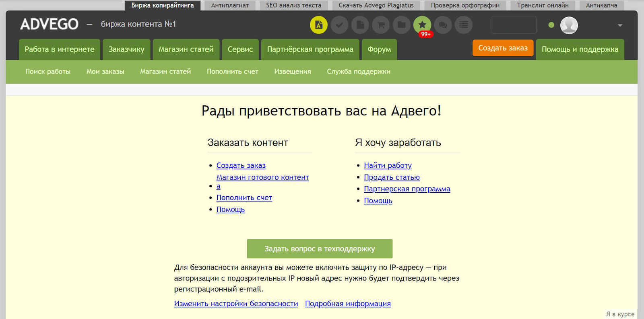Viewport: 644px width, 319px height.
Task: Click the Заказать контент heading
Action: (x=248, y=143)
